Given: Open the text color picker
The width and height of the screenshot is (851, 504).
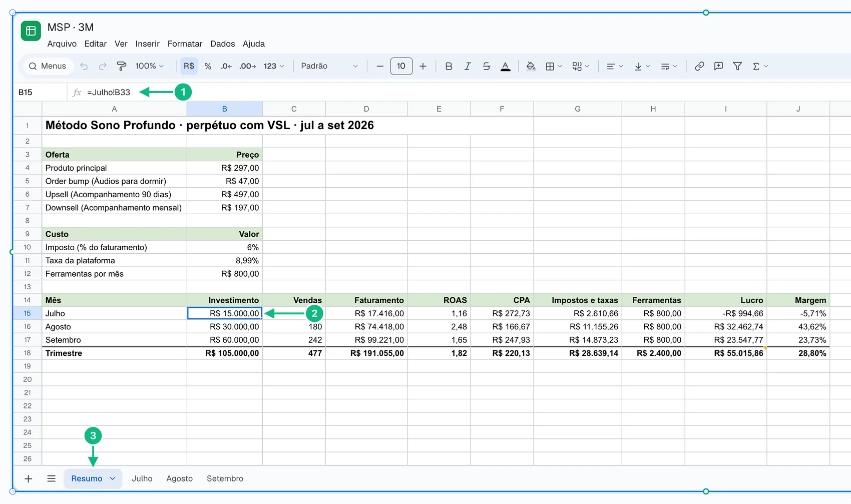Looking at the screenshot, I should click(x=506, y=66).
